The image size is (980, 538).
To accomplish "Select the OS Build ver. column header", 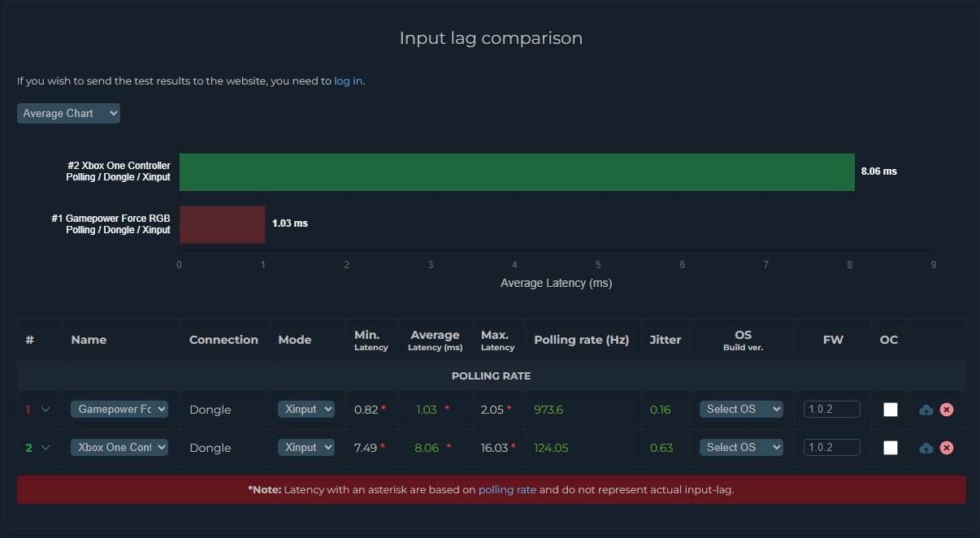I will [743, 341].
